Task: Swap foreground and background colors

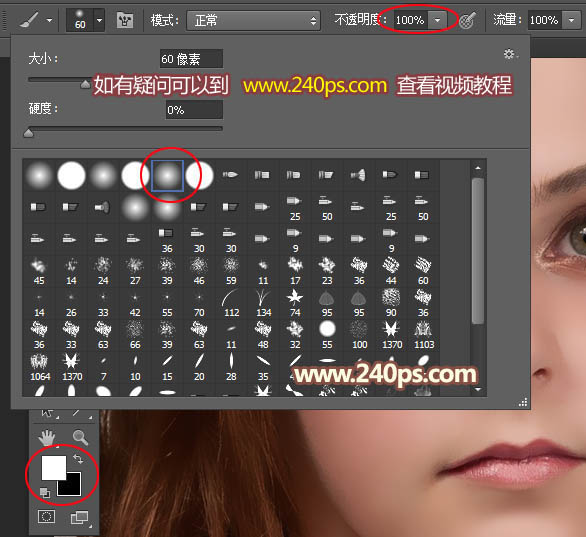Action: [x=78, y=459]
